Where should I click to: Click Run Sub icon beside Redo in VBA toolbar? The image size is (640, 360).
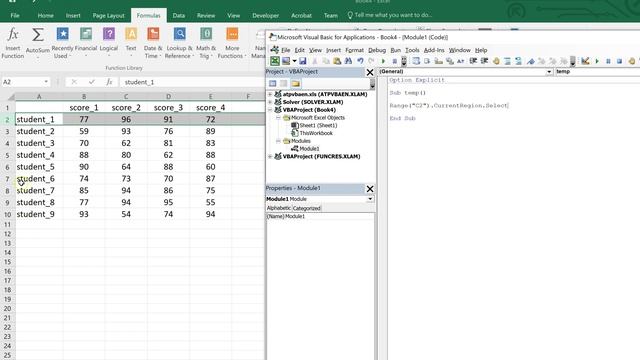point(383,61)
